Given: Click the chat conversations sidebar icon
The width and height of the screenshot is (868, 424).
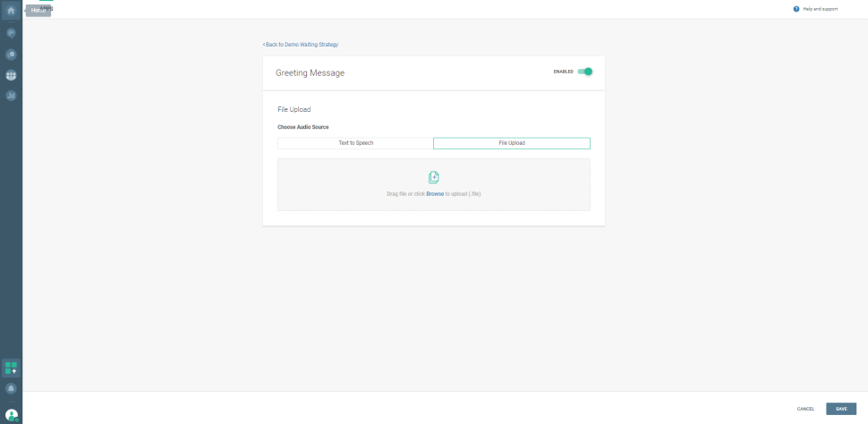Looking at the screenshot, I should (x=11, y=54).
